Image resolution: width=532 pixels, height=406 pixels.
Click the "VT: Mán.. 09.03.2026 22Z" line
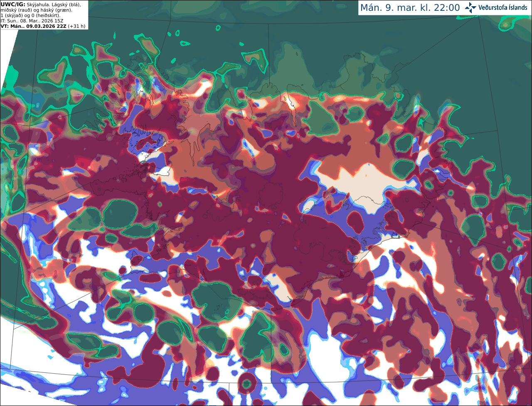coord(43,26)
